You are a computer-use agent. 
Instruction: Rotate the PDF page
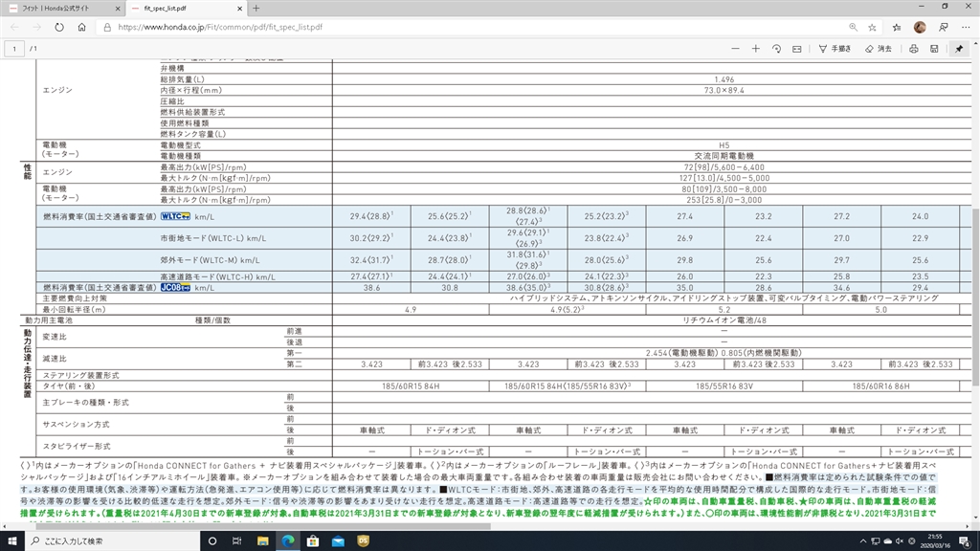click(776, 49)
